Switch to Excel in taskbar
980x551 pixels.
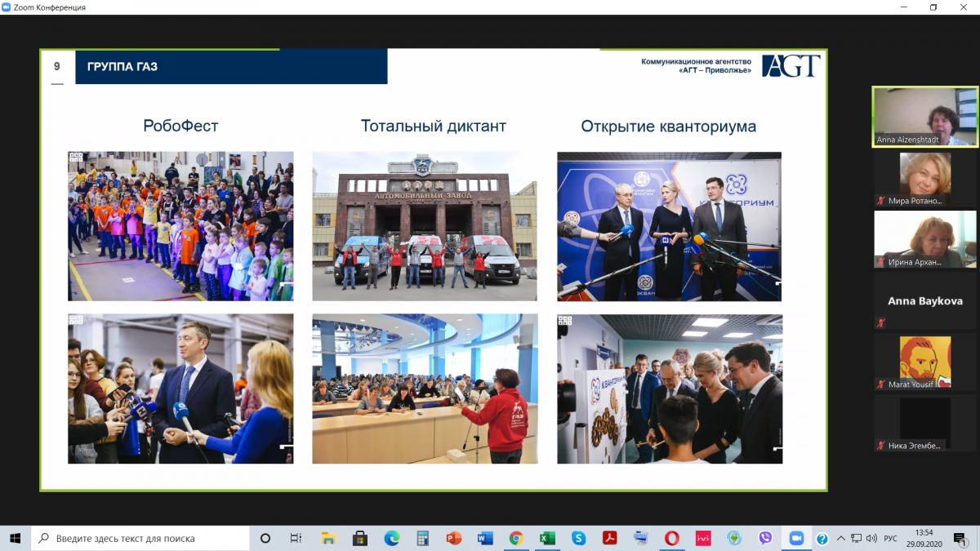(547, 538)
